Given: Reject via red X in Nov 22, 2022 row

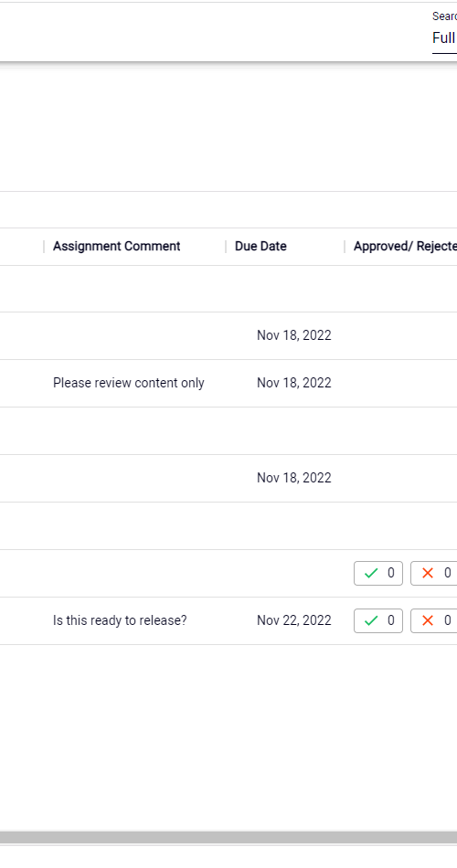Looking at the screenshot, I should [434, 620].
